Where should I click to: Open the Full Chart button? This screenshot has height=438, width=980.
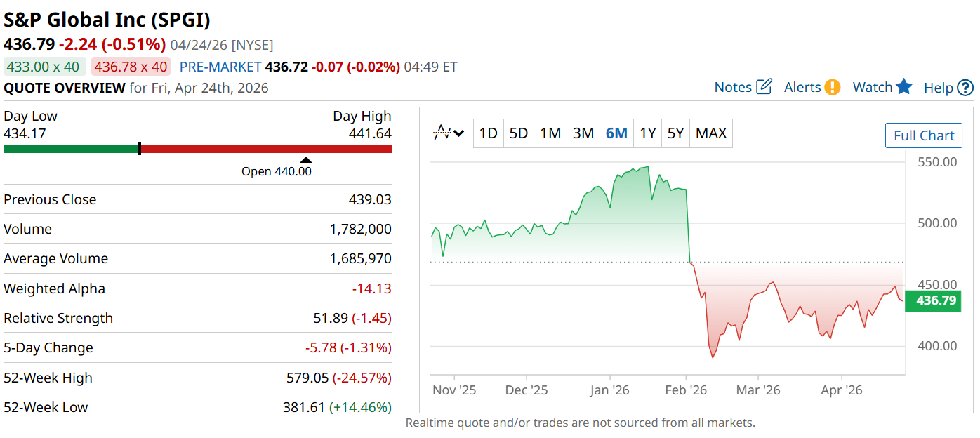click(924, 135)
